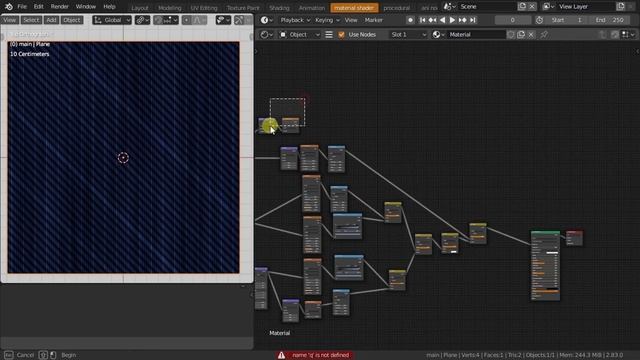Toggle proportional editing in the viewport

187,20
